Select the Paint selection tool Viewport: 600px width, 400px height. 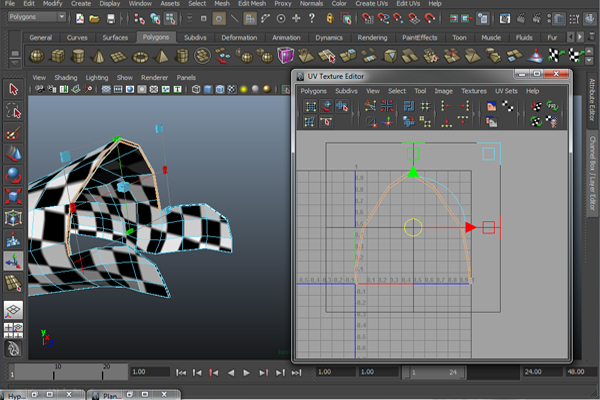pos(13,133)
